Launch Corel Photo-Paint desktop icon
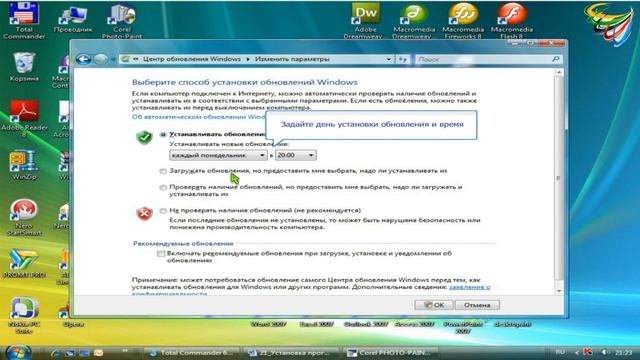Image resolution: width=640 pixels, height=360 pixels. (x=122, y=20)
